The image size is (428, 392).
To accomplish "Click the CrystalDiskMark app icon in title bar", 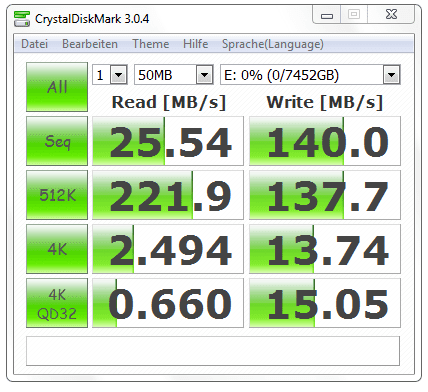I will [22, 18].
